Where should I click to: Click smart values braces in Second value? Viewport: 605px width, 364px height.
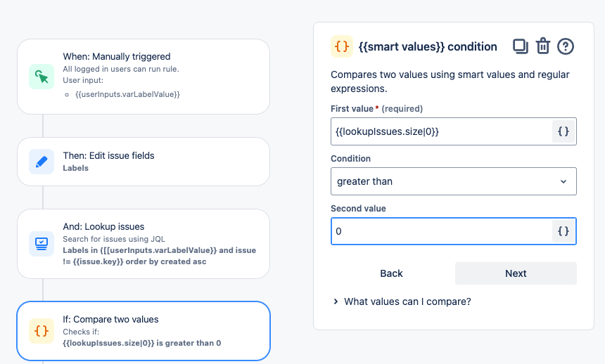point(563,231)
